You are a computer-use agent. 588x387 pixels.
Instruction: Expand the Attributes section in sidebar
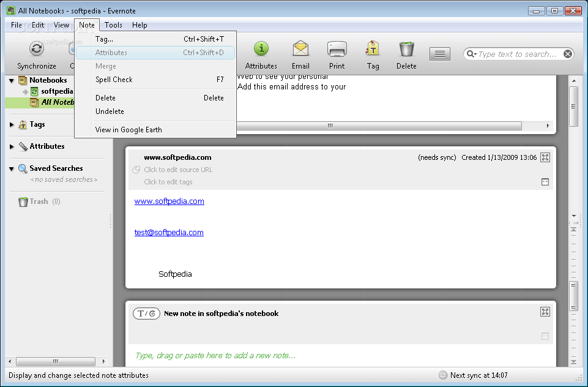tap(12, 146)
